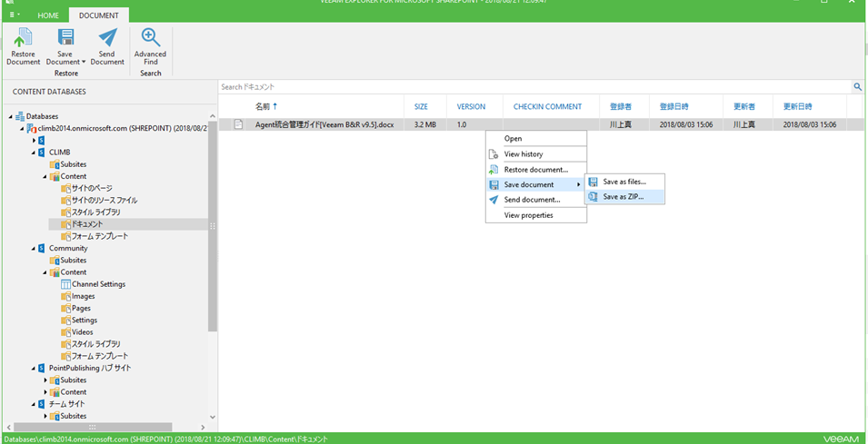Viewport: 868px width, 444px height.
Task: Sort by the 名前 column header
Action: pos(265,106)
